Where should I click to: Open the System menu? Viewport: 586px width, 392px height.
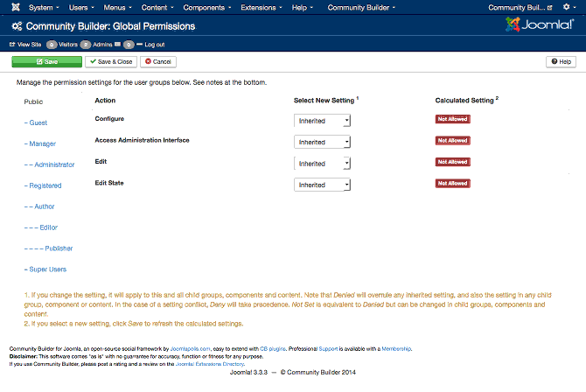pos(44,8)
